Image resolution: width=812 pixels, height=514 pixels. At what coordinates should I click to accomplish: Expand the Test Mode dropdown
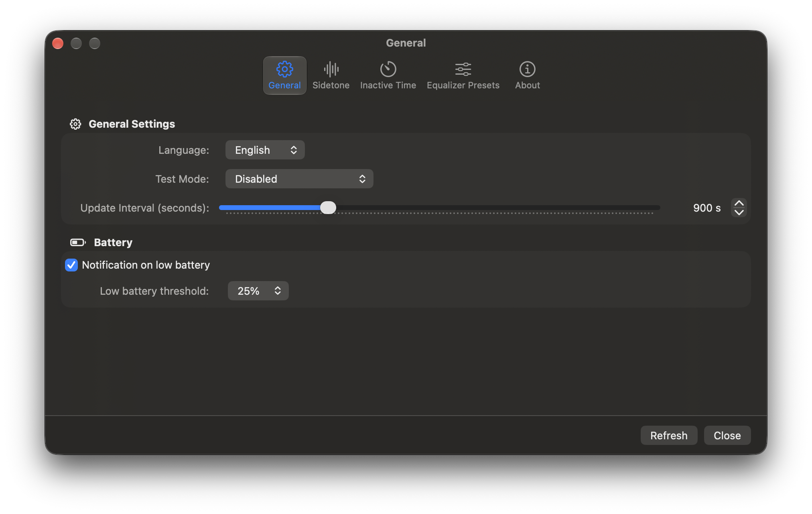[x=299, y=179]
